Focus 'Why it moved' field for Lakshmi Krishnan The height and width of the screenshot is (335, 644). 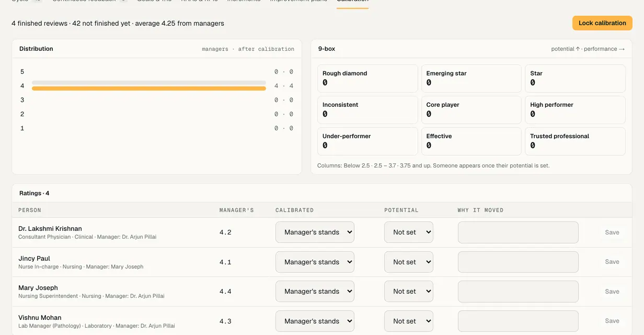coord(518,232)
